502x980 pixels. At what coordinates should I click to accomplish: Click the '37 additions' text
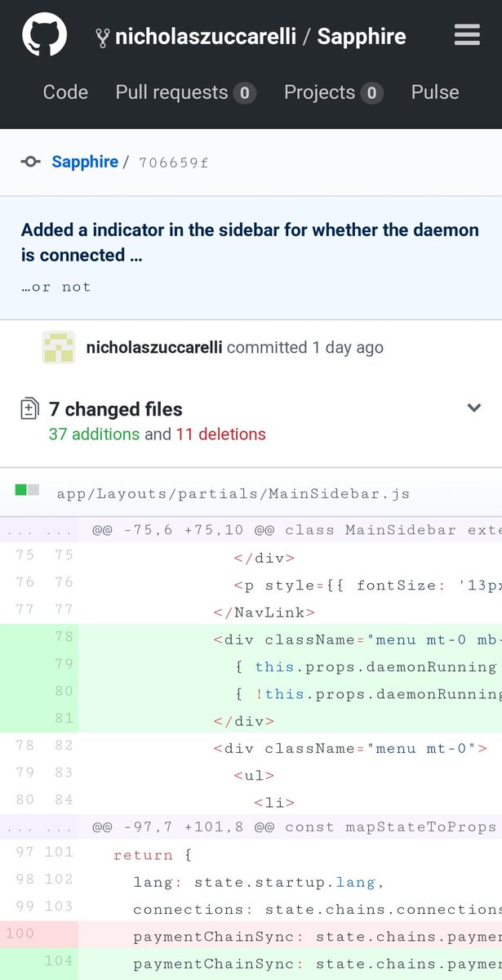click(94, 434)
